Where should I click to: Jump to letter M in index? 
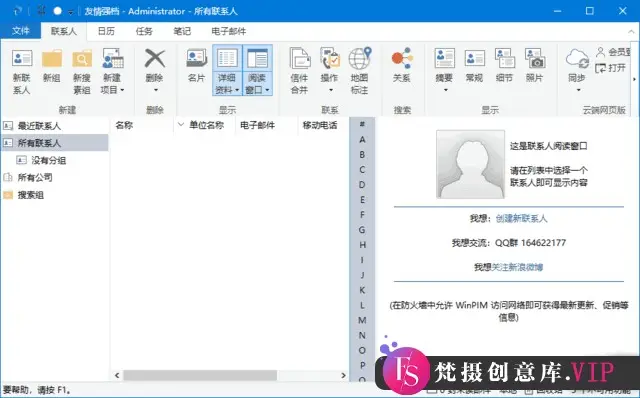(x=362, y=320)
